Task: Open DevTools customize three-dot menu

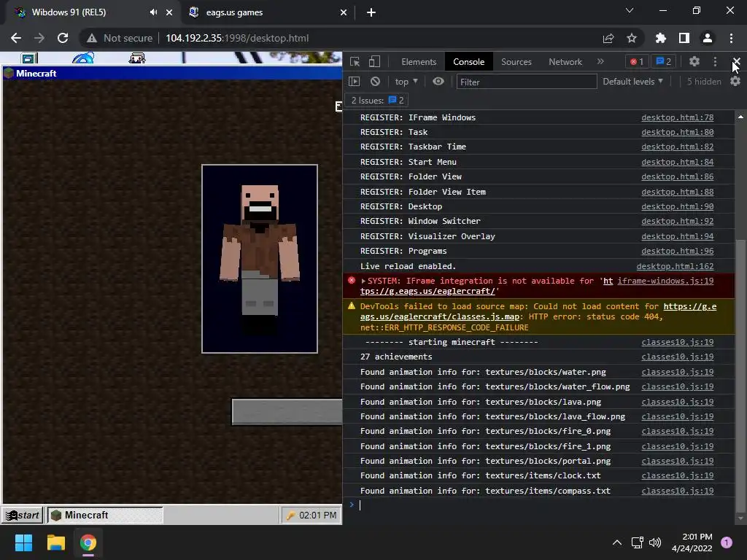Action: click(715, 61)
